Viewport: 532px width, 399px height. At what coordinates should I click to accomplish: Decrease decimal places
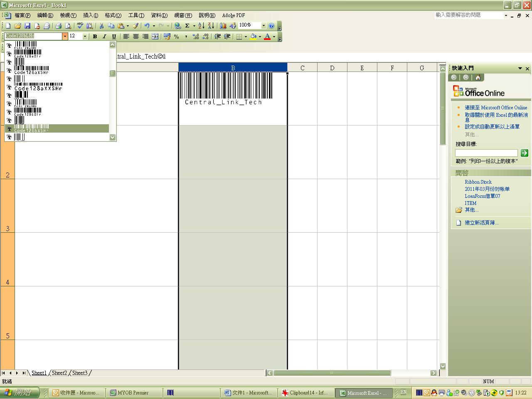205,37
